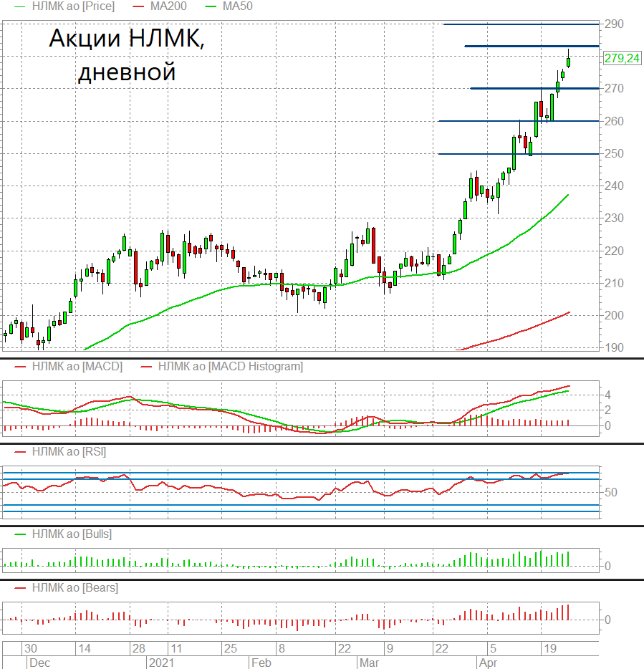Click the current price label 279,24
This screenshot has height=669, width=644.
622,58
